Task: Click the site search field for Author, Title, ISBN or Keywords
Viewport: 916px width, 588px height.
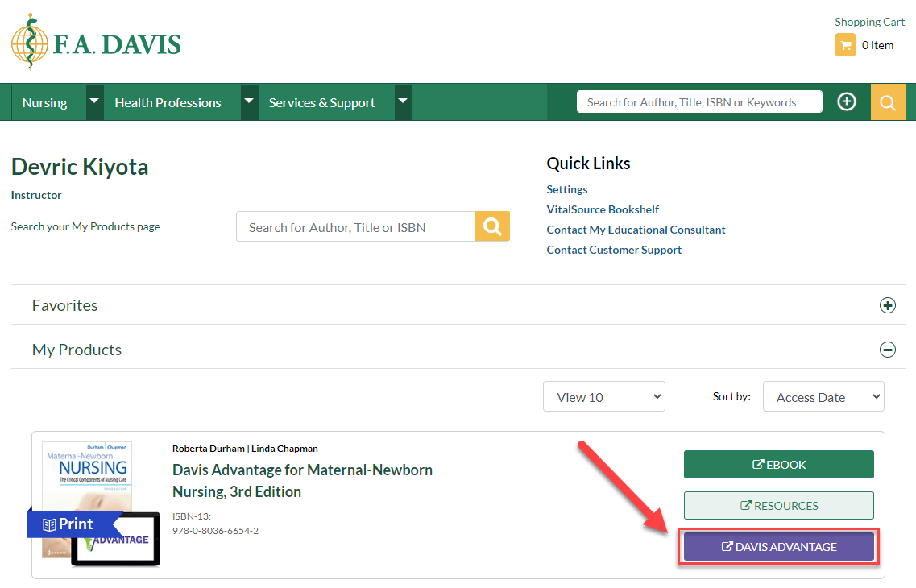Action: [699, 102]
